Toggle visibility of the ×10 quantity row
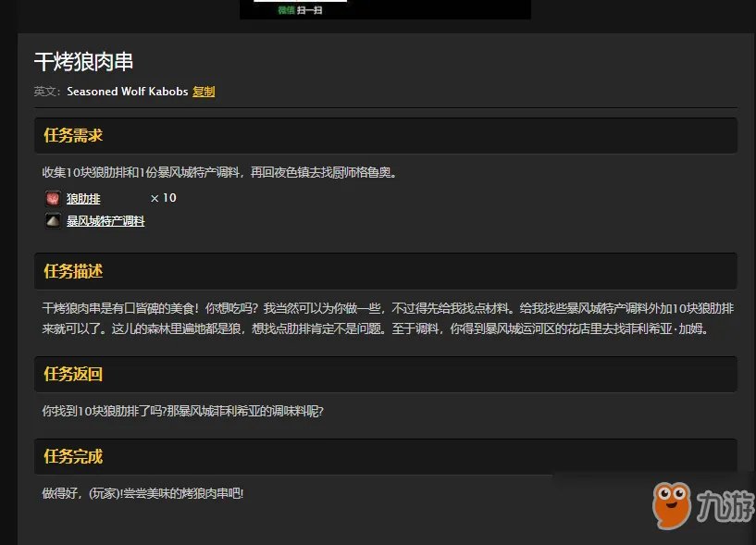The width and height of the screenshot is (756, 545). tap(163, 198)
